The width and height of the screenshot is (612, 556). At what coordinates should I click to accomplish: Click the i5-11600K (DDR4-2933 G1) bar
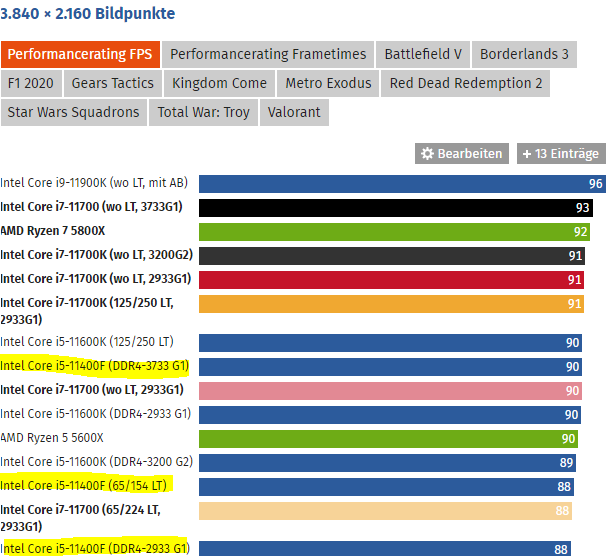[x=390, y=415]
